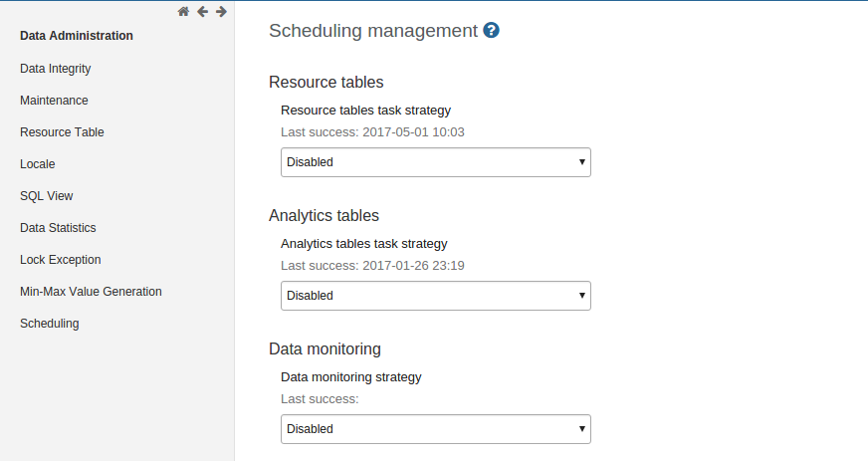This screenshot has height=461, width=868.
Task: Click the Analytics tables last success text
Action: click(x=373, y=266)
